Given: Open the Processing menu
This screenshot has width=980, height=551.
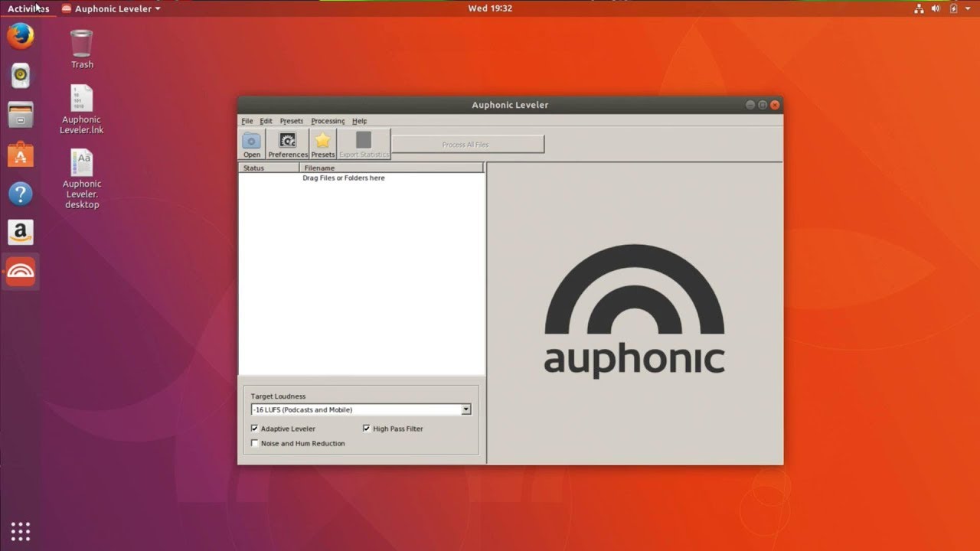Looking at the screenshot, I should (328, 121).
